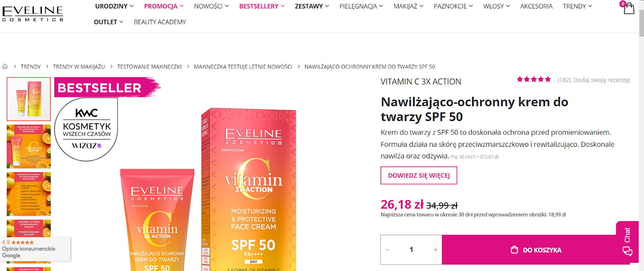Screen dimensions: 644x271
Task: Expand the PIELĘGNACJA dropdown menu
Action: [361, 6]
